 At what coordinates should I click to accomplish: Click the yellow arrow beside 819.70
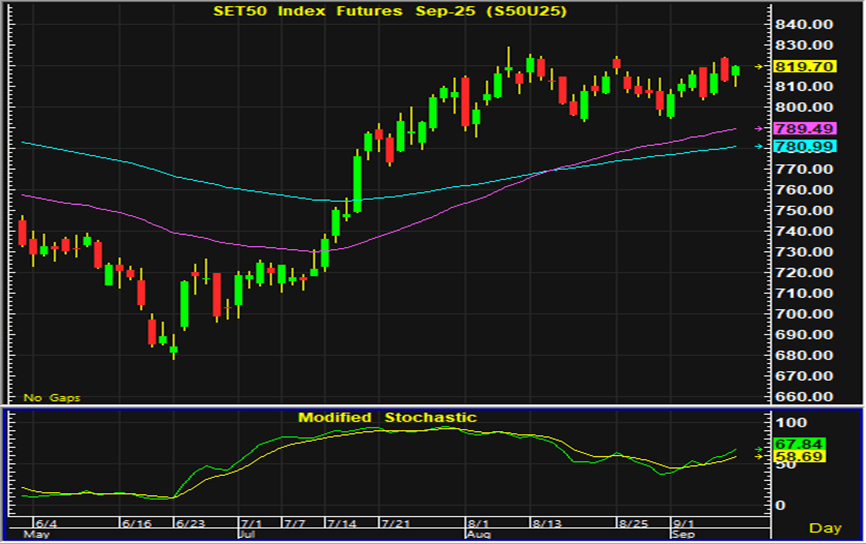[x=758, y=66]
